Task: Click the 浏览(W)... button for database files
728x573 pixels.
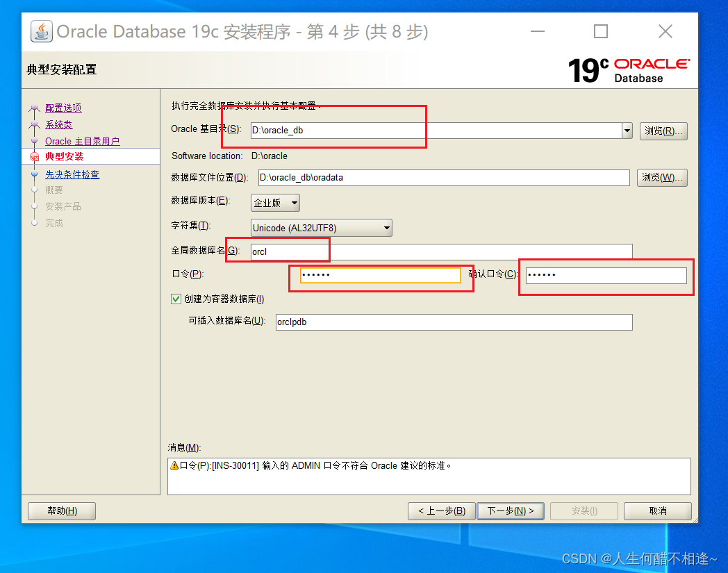Action: coord(662,177)
